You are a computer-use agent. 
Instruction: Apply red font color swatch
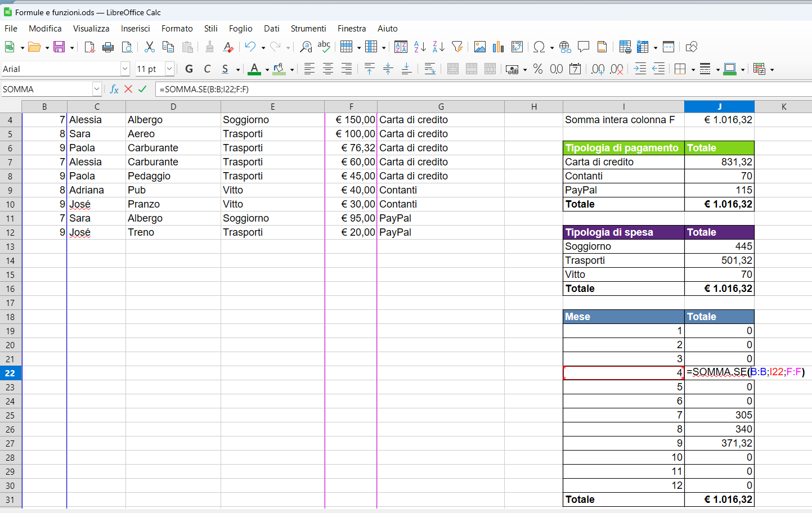coord(254,69)
